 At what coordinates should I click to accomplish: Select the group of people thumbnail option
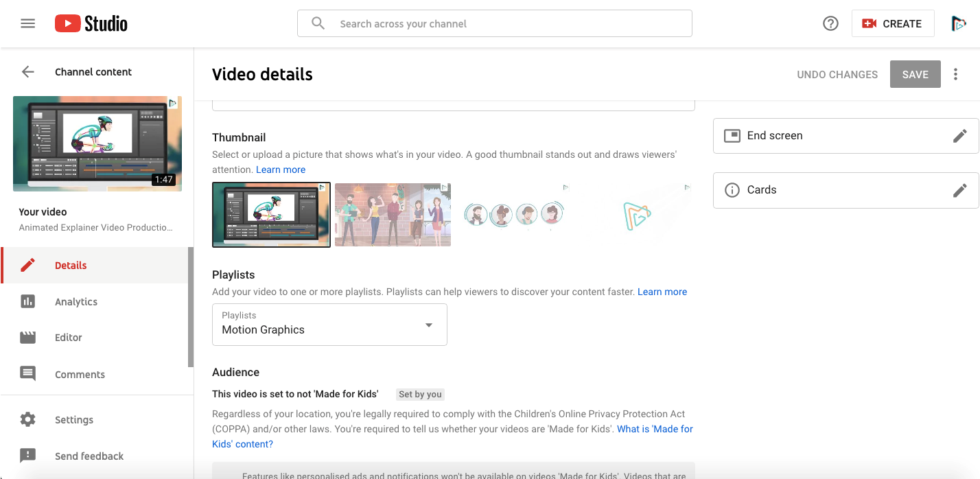[393, 214]
